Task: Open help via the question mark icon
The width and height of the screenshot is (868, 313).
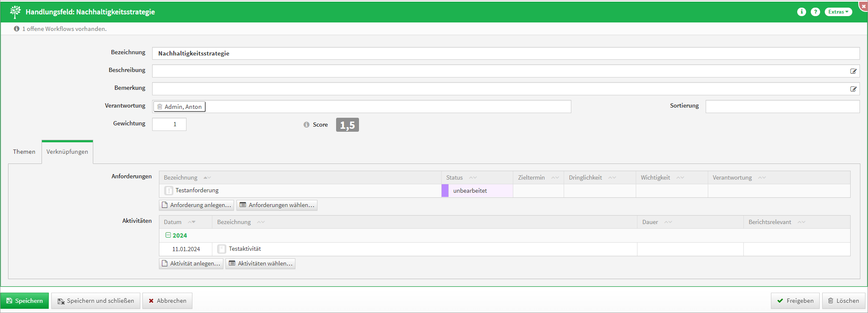Action: pos(815,12)
